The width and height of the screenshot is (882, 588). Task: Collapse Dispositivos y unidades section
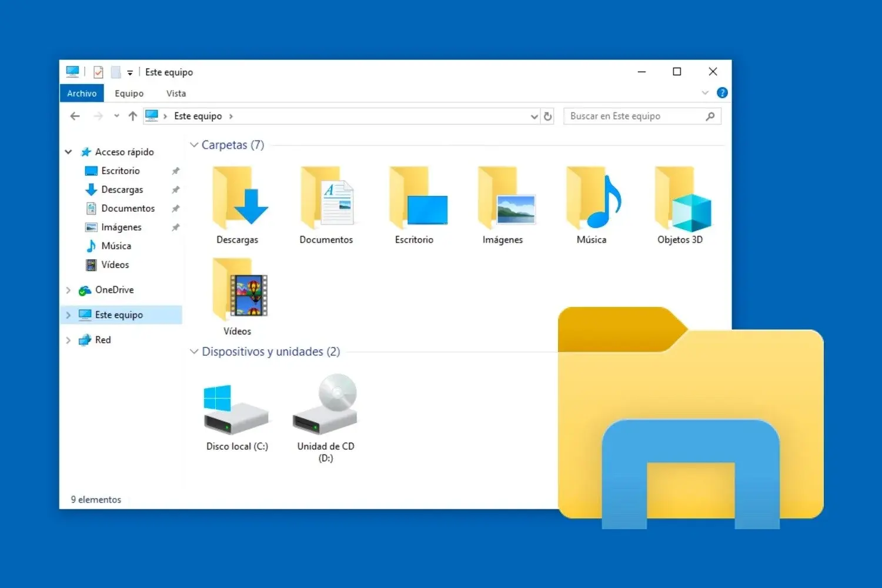(194, 352)
